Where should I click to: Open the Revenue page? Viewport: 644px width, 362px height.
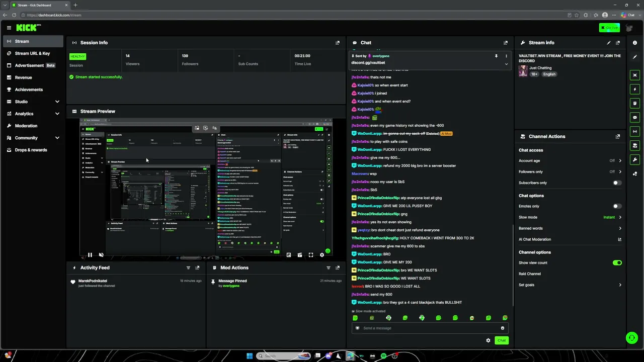[x=33, y=77]
